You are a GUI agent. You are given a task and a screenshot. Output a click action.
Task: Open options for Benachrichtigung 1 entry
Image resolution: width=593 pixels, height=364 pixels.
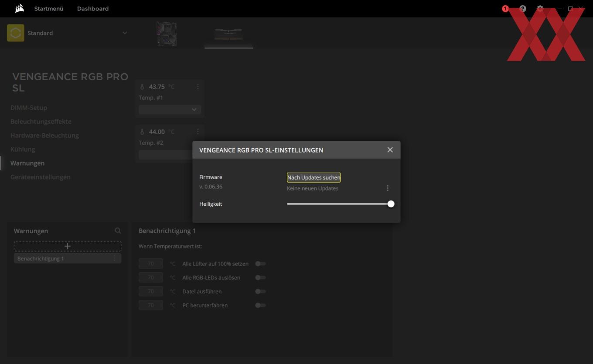pos(115,259)
